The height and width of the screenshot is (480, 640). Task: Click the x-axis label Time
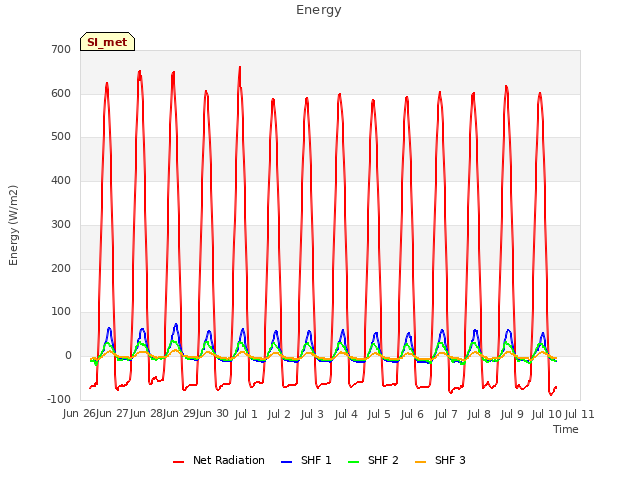566,429
